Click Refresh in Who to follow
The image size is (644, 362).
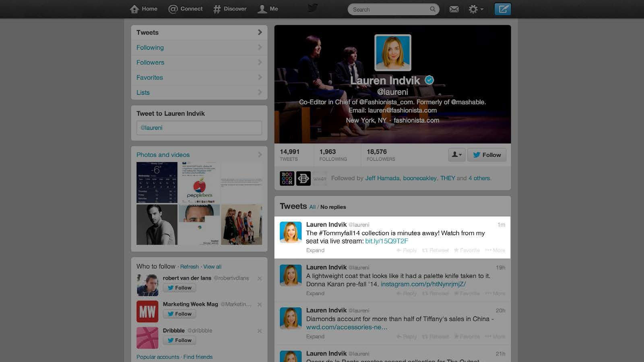tap(189, 267)
